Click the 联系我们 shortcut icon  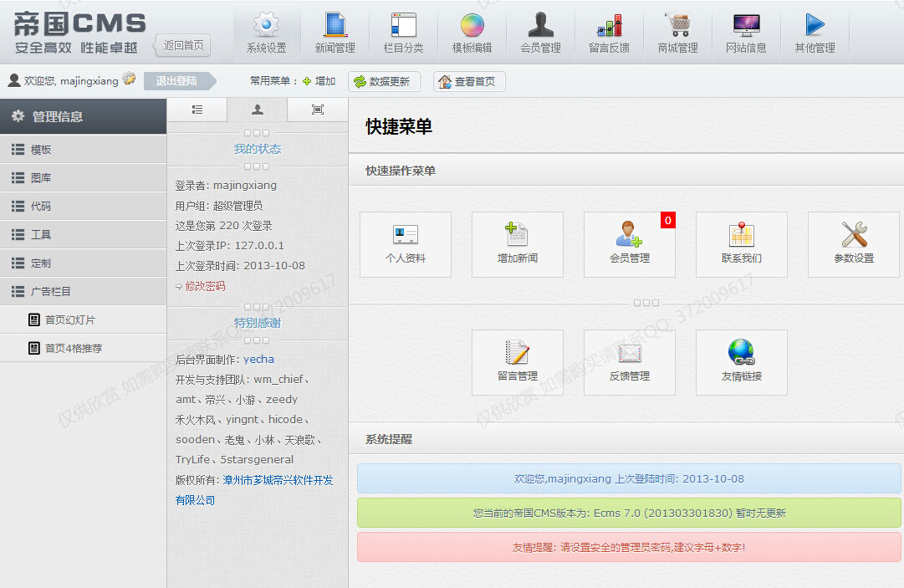(741, 244)
